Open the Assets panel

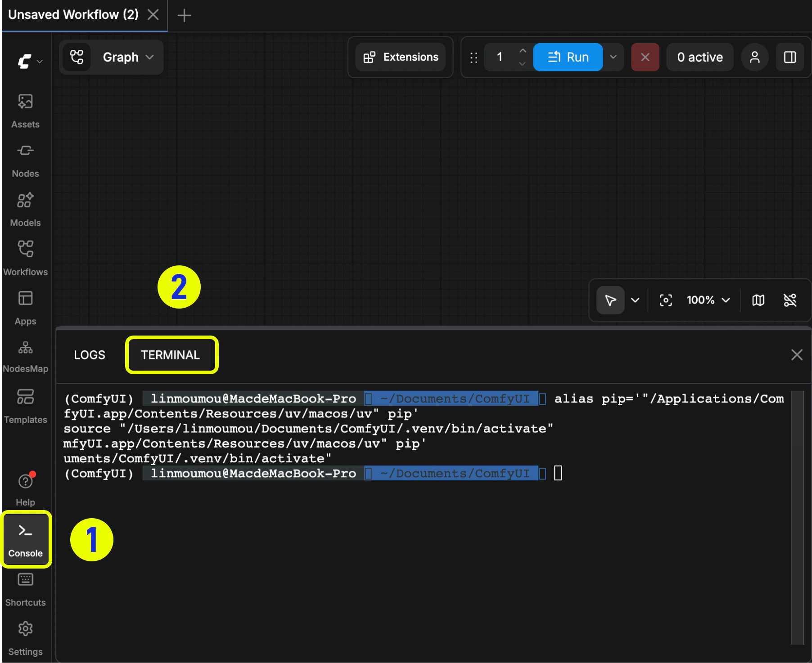pos(25,109)
